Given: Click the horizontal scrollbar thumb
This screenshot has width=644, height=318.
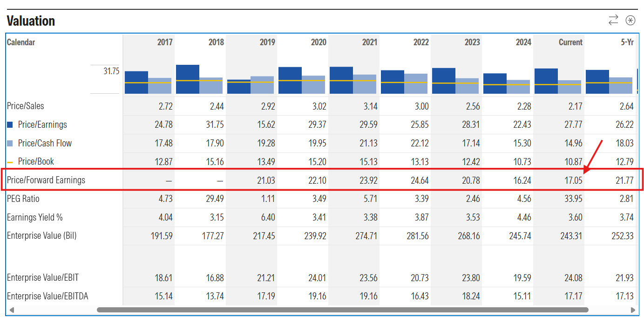Looking at the screenshot, I should pos(342,310).
